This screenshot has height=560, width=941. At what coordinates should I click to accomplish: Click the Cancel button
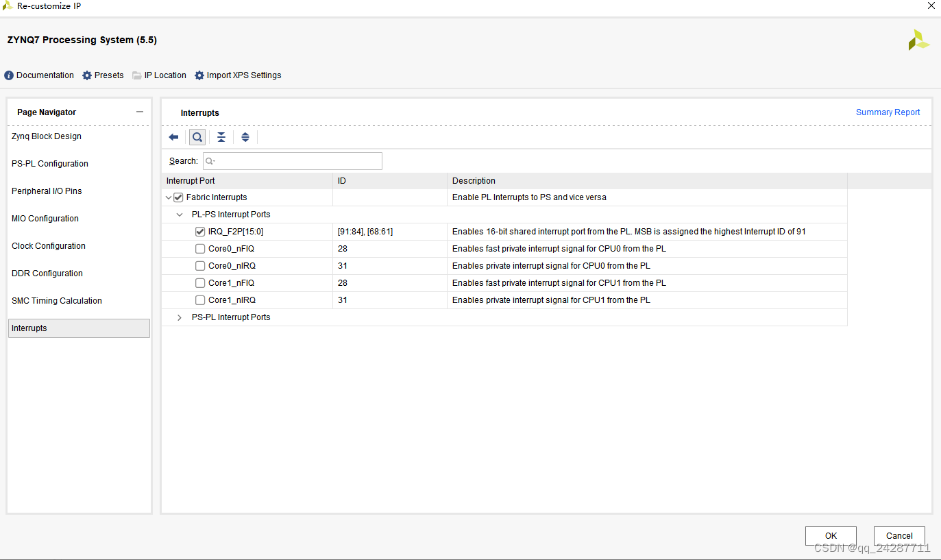coord(899,536)
